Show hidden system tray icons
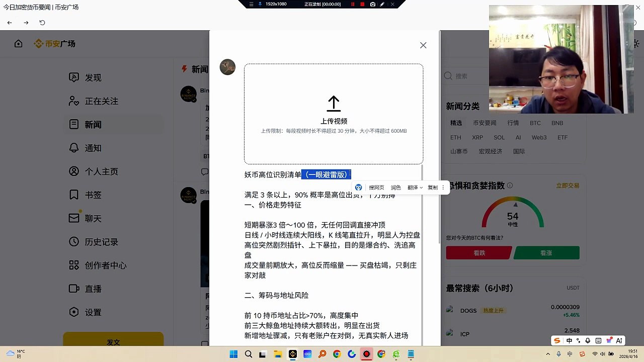644x362 pixels. click(x=548, y=354)
